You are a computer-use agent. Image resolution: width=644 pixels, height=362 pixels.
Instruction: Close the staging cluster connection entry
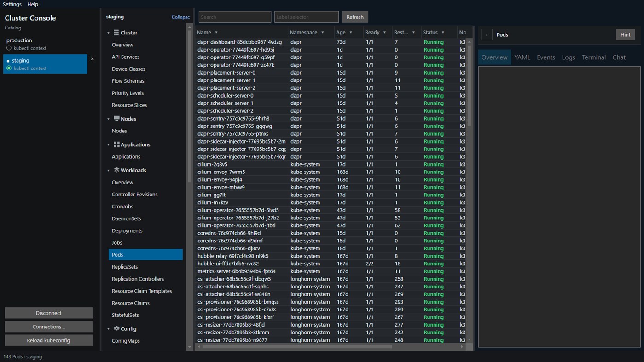92,59
